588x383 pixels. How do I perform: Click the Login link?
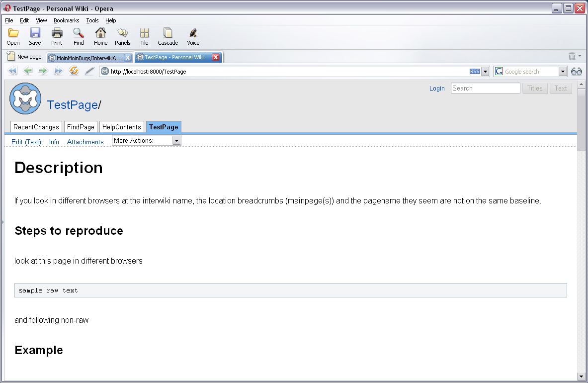point(437,89)
